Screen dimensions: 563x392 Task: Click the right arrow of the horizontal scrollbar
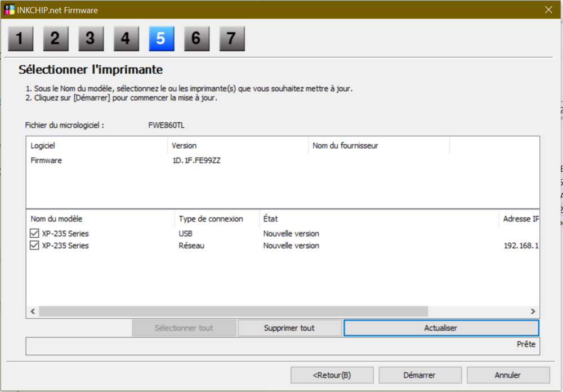[532, 311]
